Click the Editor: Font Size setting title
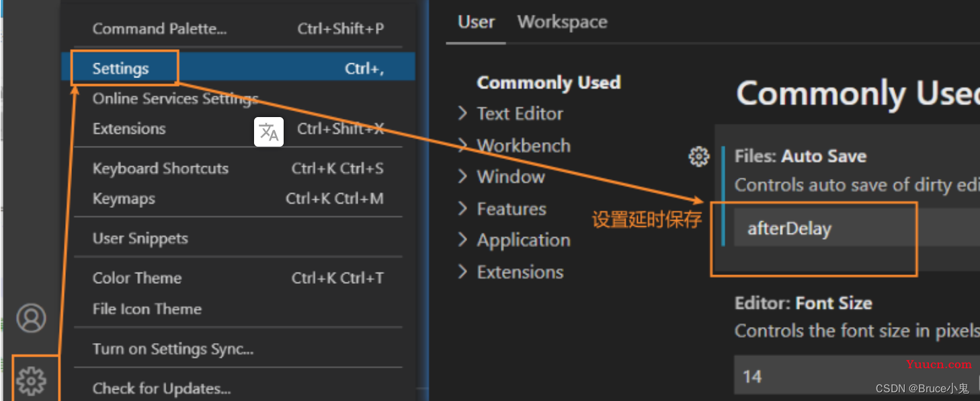980x401 pixels. (x=803, y=303)
